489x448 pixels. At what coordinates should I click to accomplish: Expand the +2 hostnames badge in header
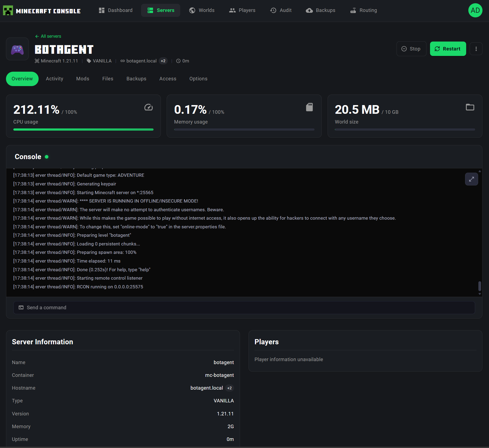pyautogui.click(x=163, y=61)
